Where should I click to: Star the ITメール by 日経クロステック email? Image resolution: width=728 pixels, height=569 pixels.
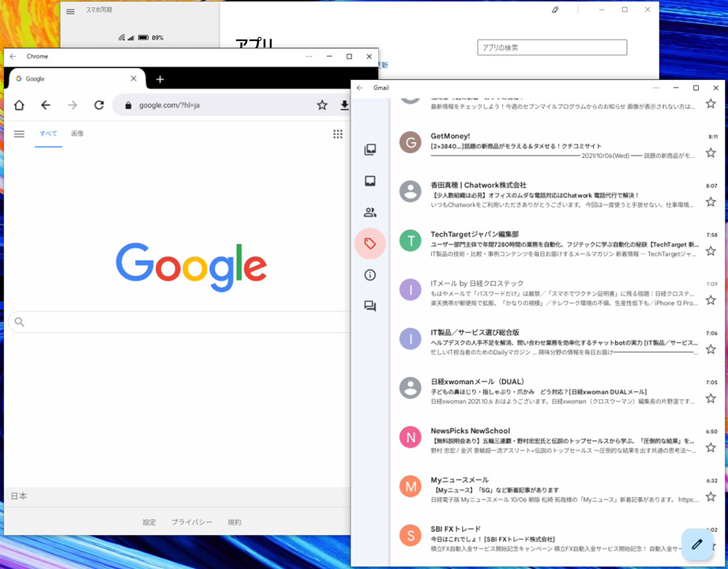[x=711, y=300]
